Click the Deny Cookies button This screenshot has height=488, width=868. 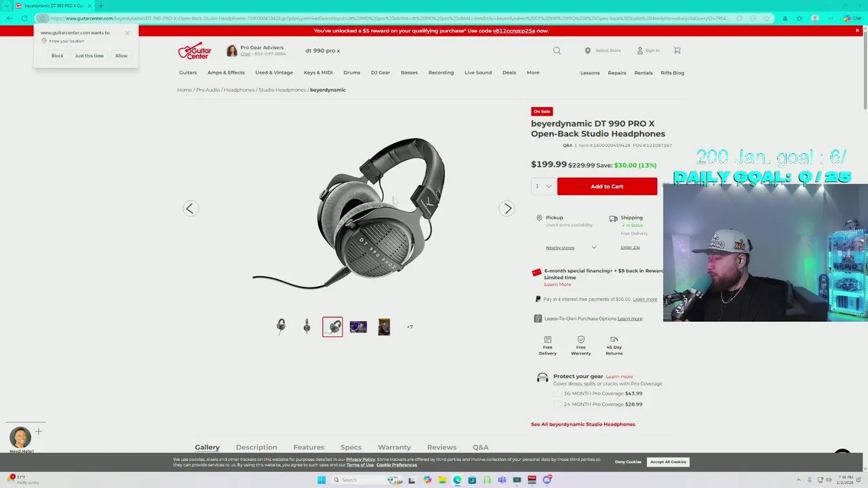[x=628, y=462]
